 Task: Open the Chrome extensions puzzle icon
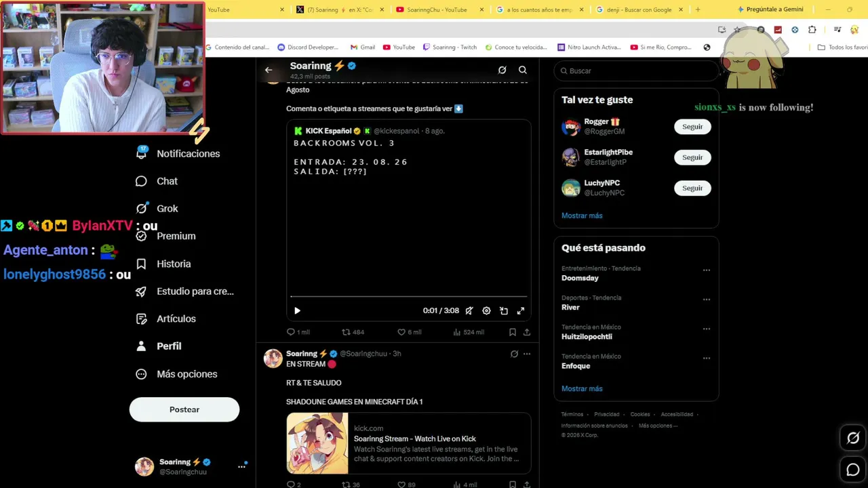pyautogui.click(x=812, y=30)
